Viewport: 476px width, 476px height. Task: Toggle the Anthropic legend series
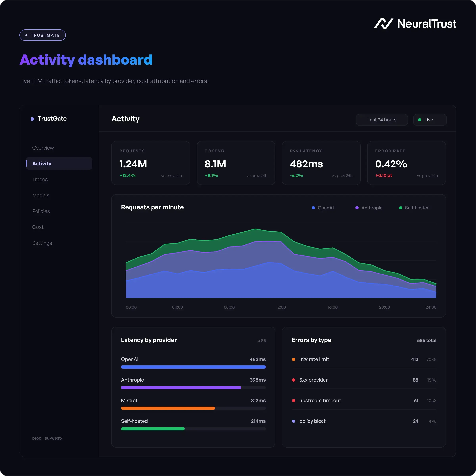coord(369,208)
